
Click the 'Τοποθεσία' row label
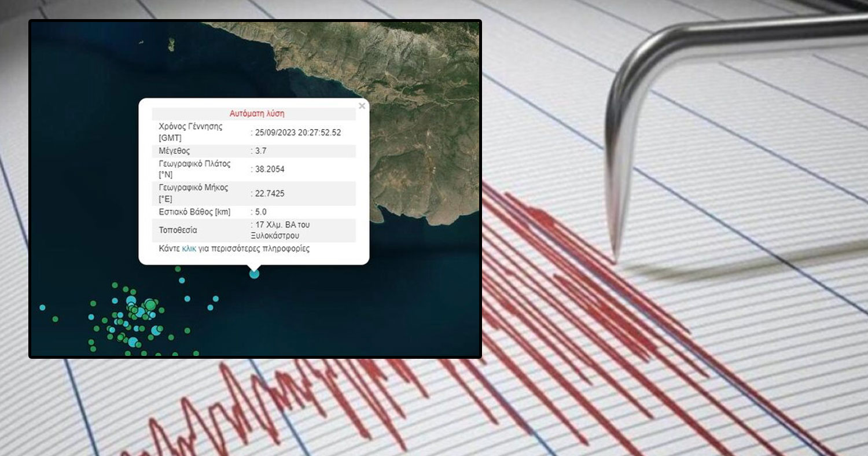pos(178,230)
